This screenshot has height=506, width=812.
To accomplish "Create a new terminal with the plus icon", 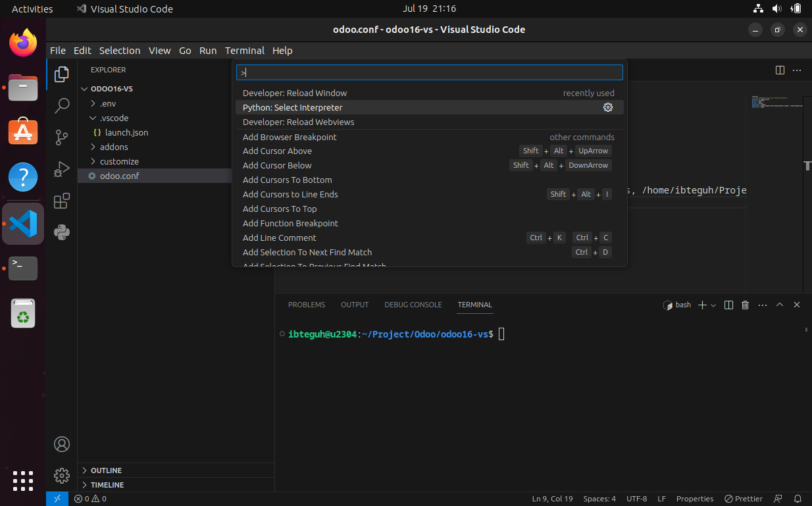I will coord(701,305).
